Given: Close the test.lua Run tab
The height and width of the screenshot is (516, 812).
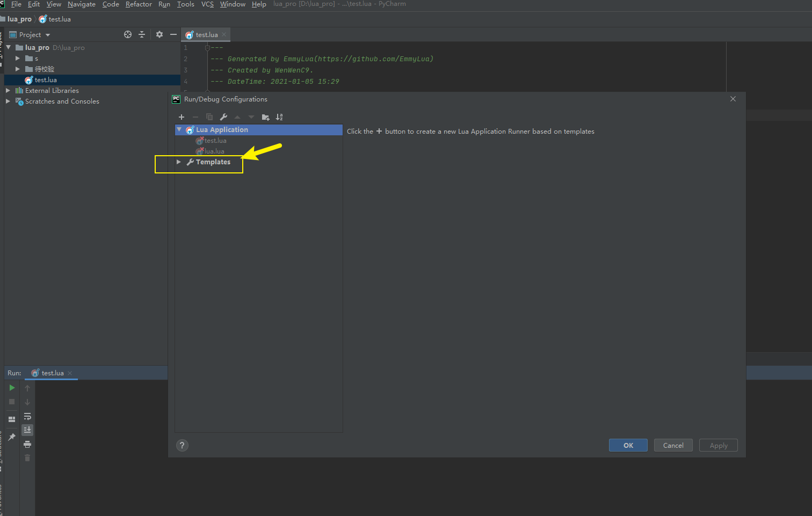Looking at the screenshot, I should tap(70, 373).
